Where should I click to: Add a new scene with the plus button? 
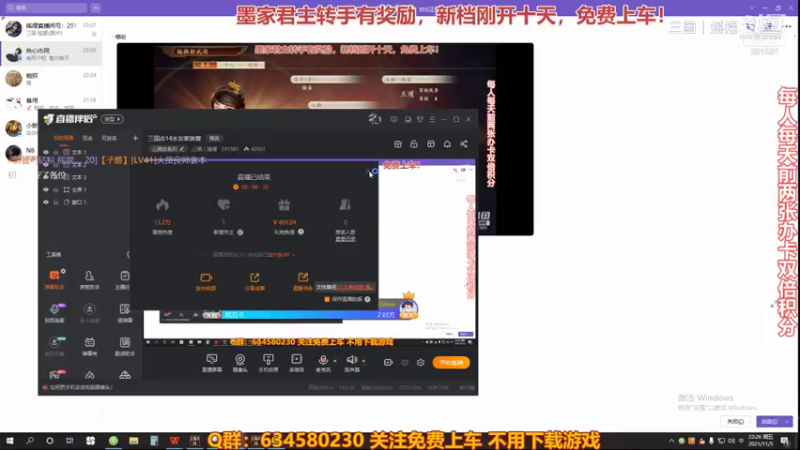click(x=135, y=138)
